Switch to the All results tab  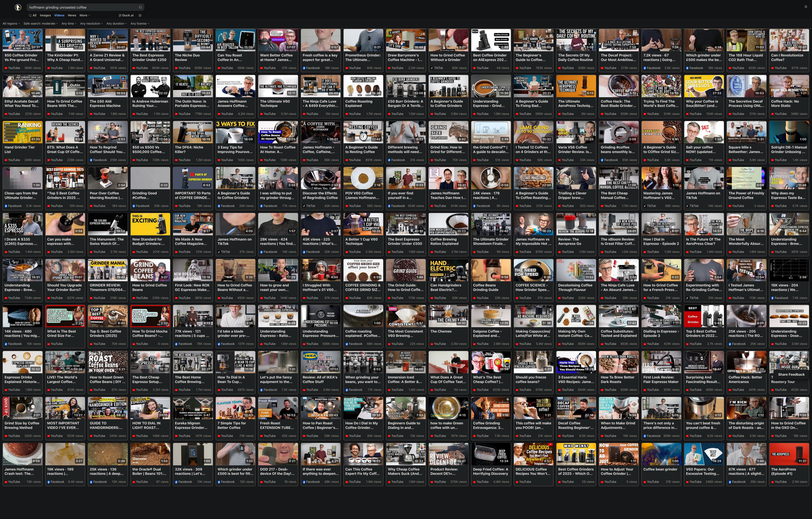click(x=33, y=15)
